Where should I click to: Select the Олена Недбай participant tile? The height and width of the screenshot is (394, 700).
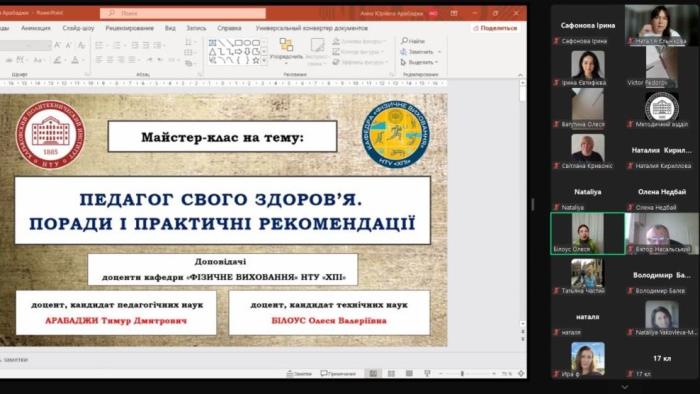662,192
